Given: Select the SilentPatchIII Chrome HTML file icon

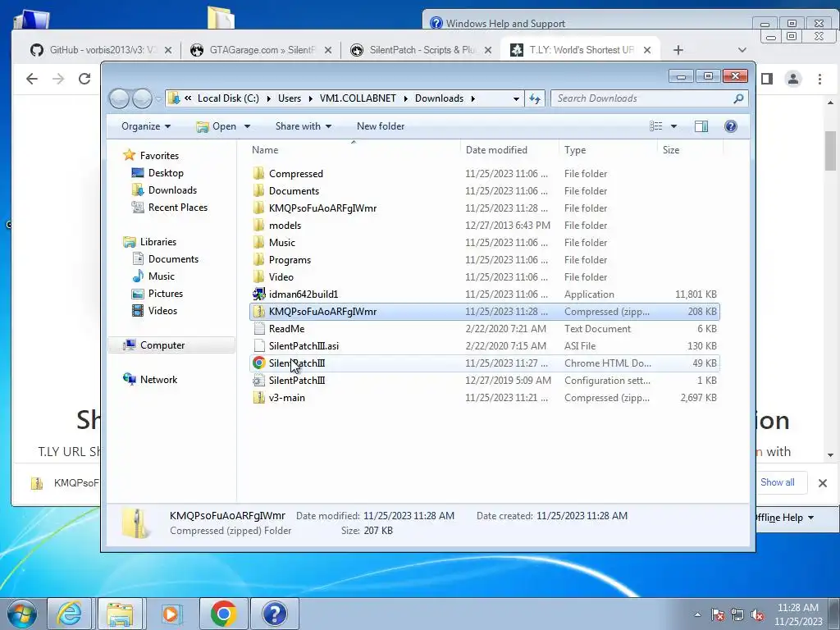Looking at the screenshot, I should click(x=258, y=363).
